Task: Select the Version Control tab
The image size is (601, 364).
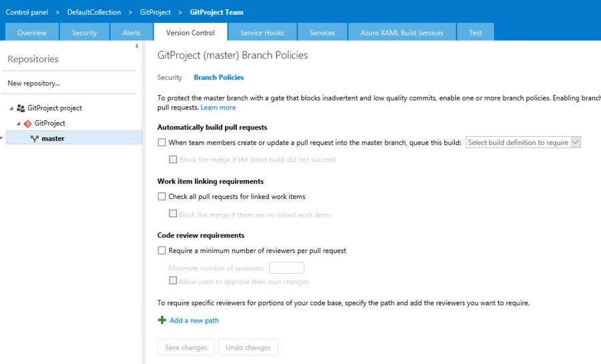Action: (190, 33)
